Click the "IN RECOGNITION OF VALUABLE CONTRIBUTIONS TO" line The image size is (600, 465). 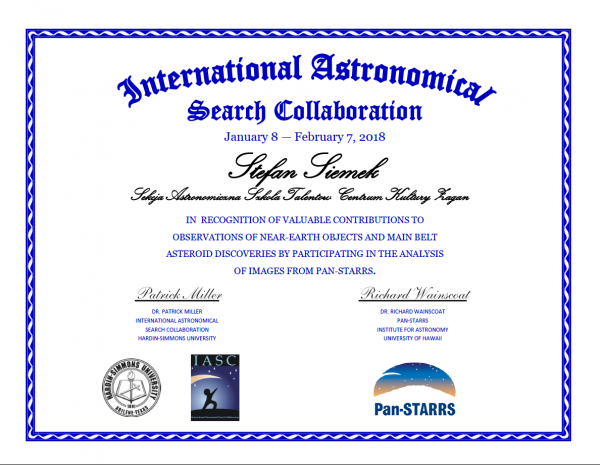(x=299, y=218)
